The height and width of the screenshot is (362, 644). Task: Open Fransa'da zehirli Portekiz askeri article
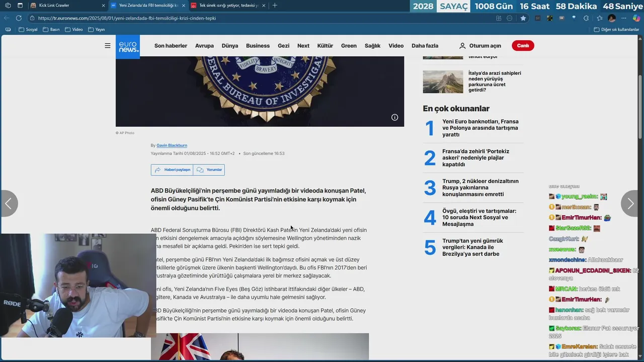point(475,158)
